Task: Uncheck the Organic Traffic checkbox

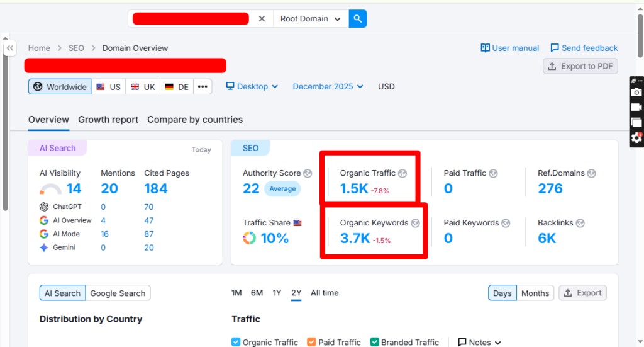Action: coord(236,342)
